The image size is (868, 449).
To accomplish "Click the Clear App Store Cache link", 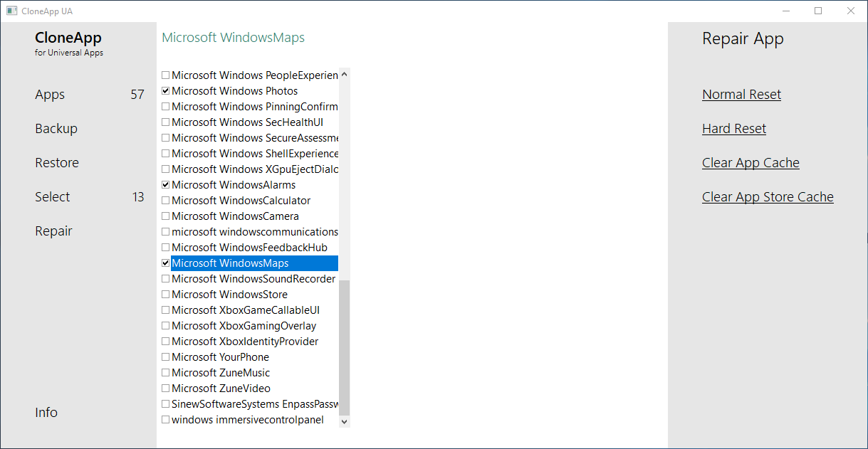I will pos(768,197).
